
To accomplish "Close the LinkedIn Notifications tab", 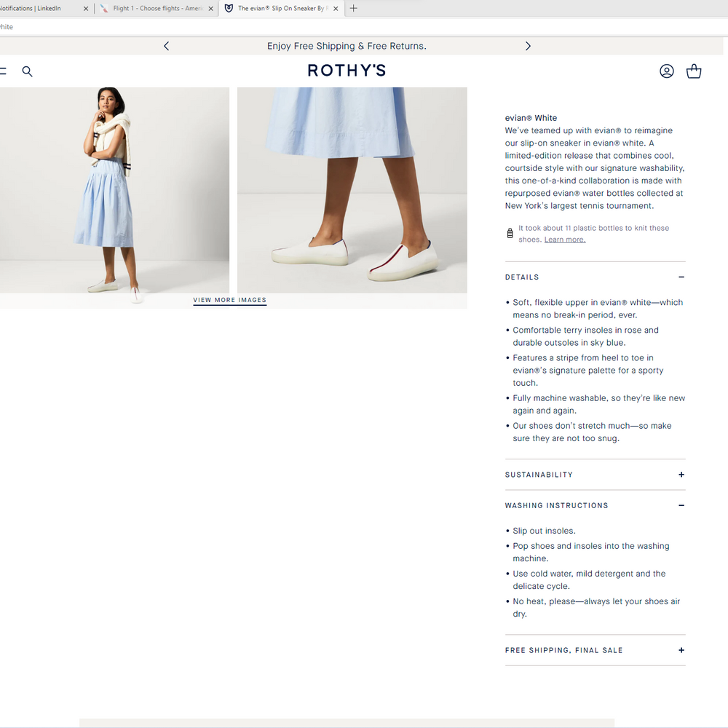I will (86, 8).
